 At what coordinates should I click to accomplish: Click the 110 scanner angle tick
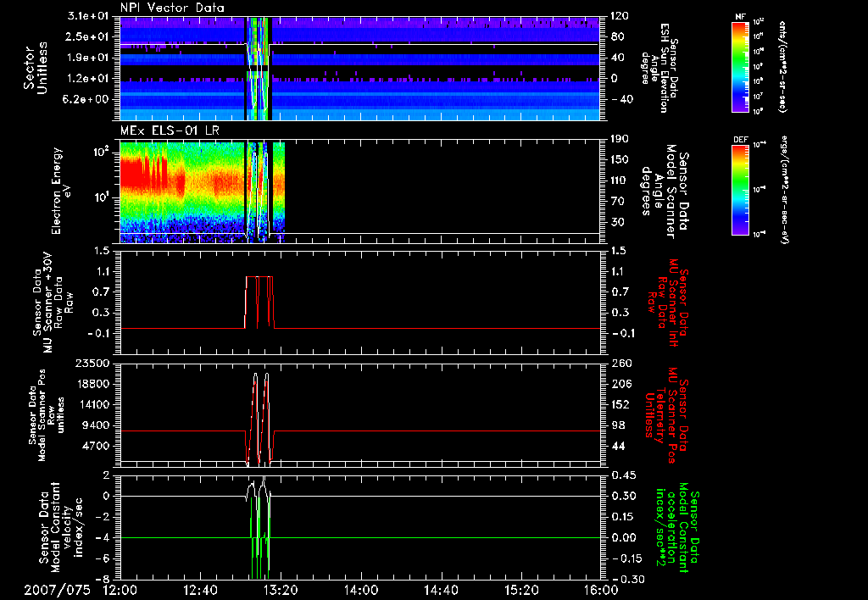(620, 181)
